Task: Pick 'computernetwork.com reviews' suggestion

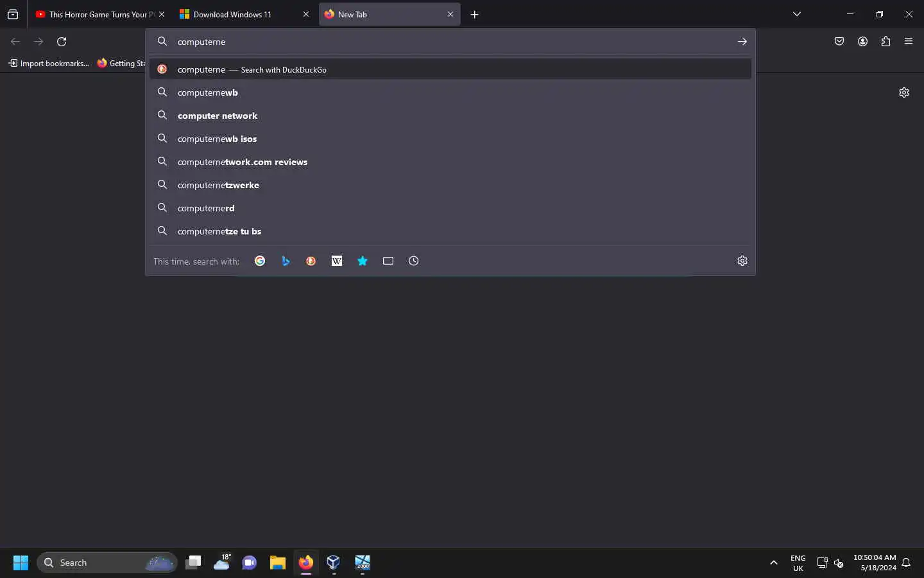Action: tap(450, 162)
